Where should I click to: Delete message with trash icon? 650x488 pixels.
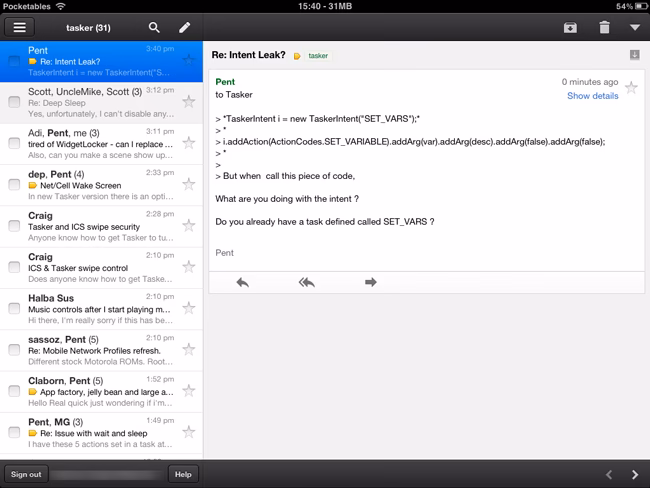point(604,27)
